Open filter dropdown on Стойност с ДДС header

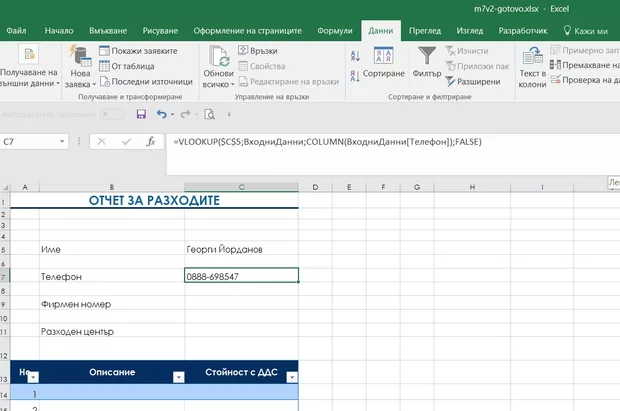tap(292, 377)
